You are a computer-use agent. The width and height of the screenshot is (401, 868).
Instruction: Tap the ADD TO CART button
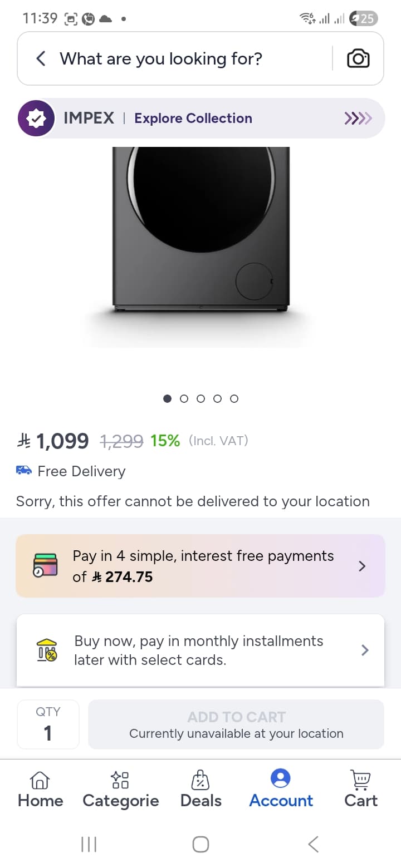236,724
